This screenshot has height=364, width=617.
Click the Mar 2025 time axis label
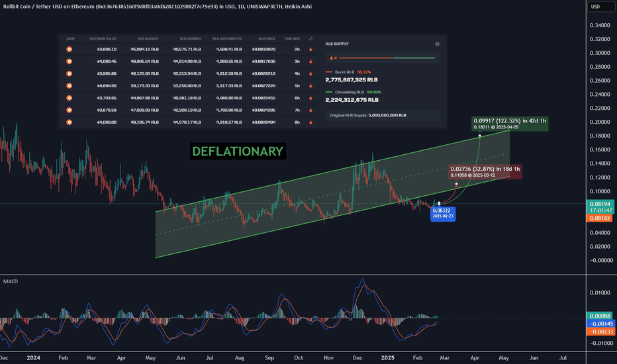coord(445,357)
